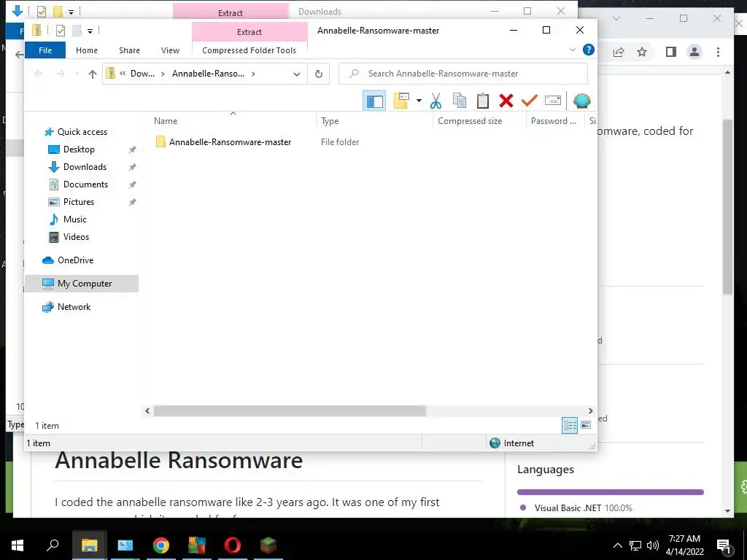Click the bookmark star in Chrome window
This screenshot has height=560, width=747.
click(642, 52)
